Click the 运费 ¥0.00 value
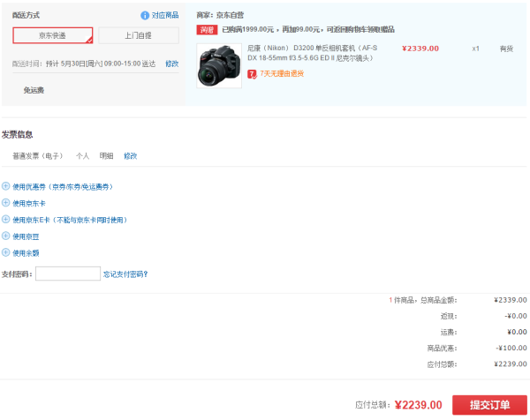The image size is (530, 420). click(517, 332)
